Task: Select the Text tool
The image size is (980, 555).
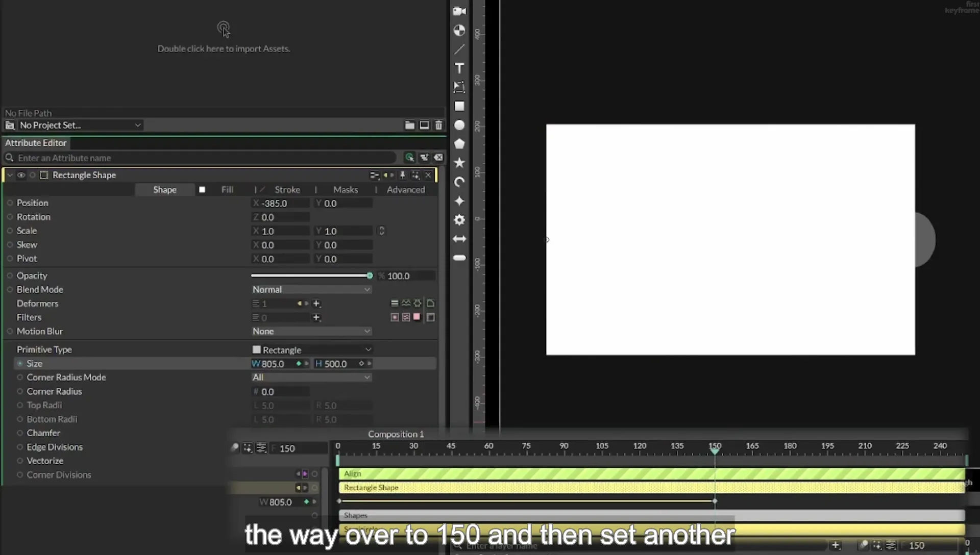Action: click(459, 68)
